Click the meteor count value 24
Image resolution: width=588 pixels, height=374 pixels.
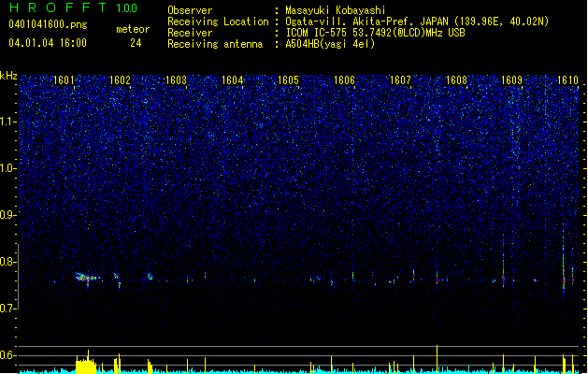click(136, 43)
